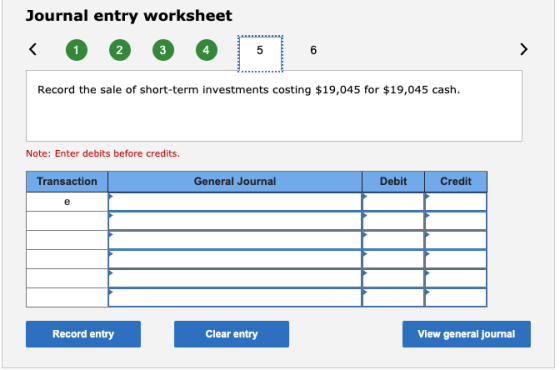Click the 'Journal entry worksheet' heading

pos(129,16)
